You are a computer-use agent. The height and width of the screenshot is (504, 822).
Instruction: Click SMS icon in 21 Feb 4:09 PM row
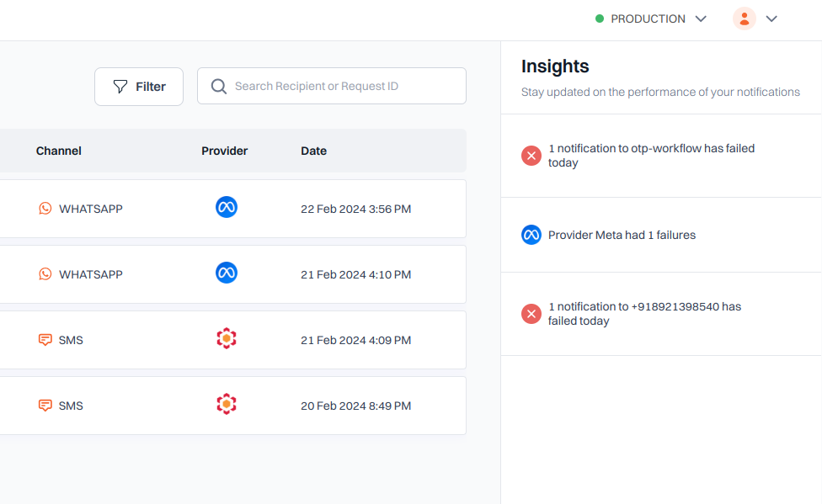point(45,340)
